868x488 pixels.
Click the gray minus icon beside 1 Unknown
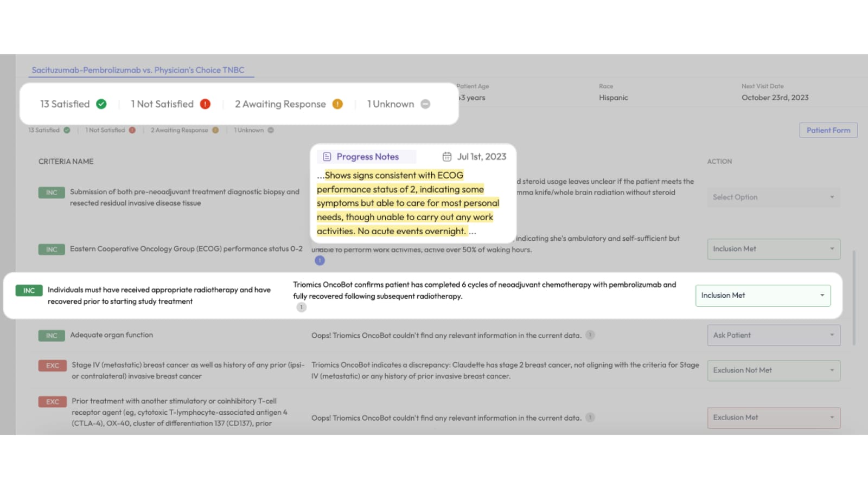click(x=425, y=104)
